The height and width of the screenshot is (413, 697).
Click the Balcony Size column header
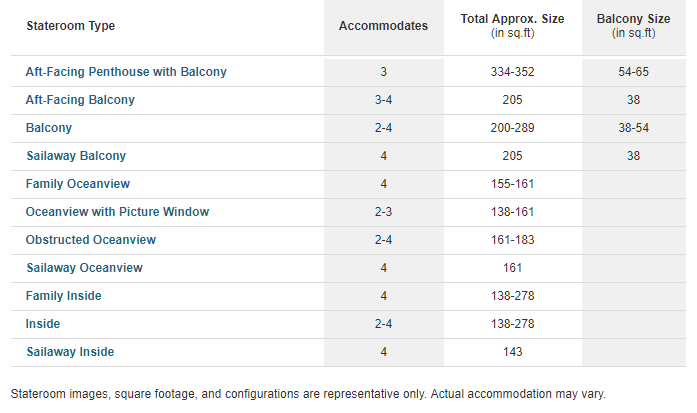633,25
